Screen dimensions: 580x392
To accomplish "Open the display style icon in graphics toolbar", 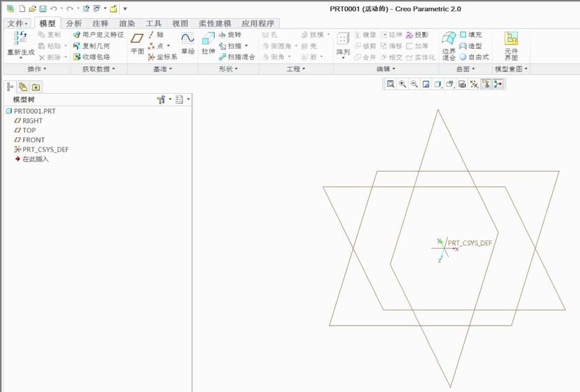I will [438, 85].
